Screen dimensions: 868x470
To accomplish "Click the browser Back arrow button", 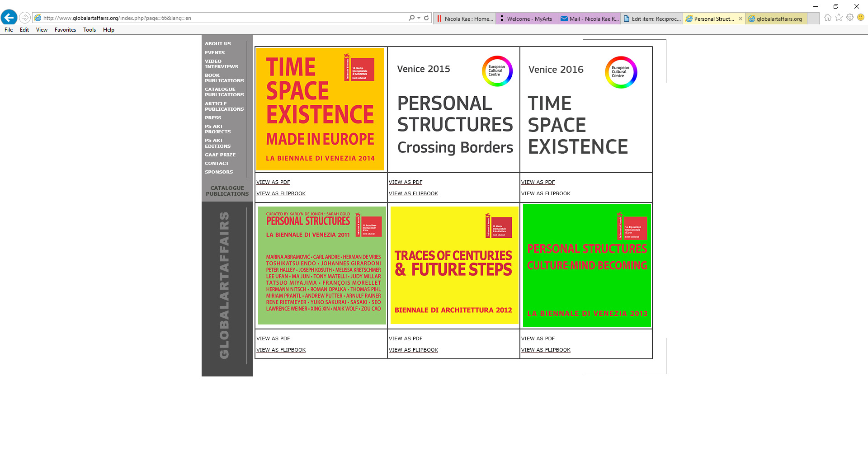I will (9, 18).
